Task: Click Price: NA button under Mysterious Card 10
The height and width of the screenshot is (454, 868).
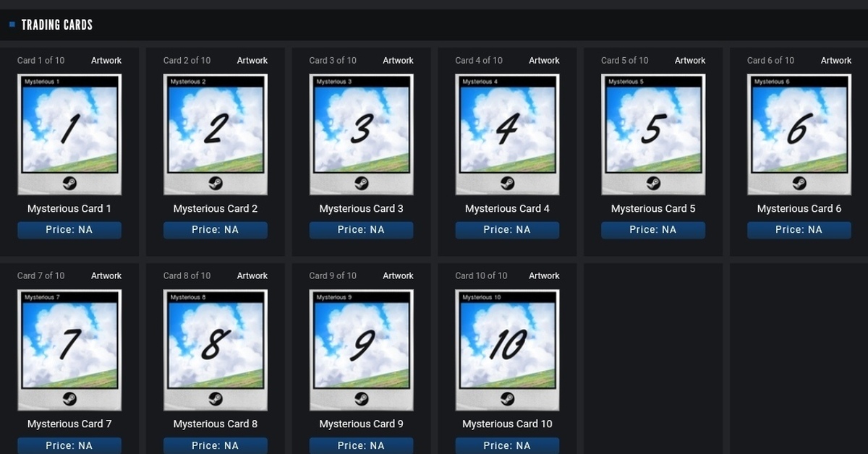Action: coord(507,445)
